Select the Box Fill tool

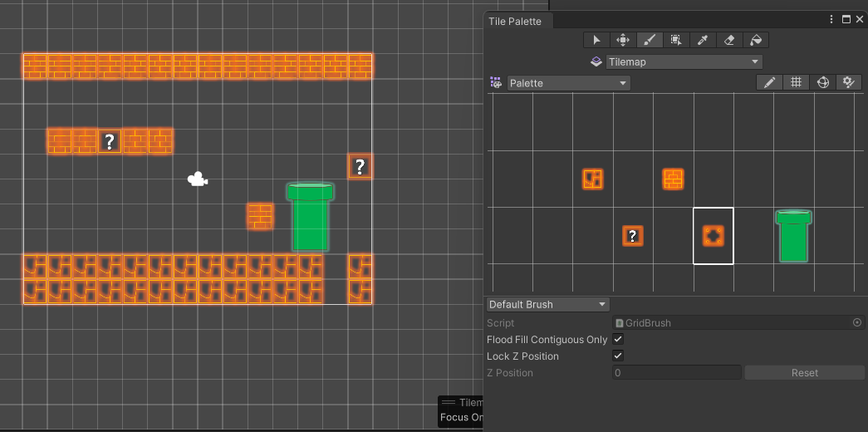(x=676, y=40)
